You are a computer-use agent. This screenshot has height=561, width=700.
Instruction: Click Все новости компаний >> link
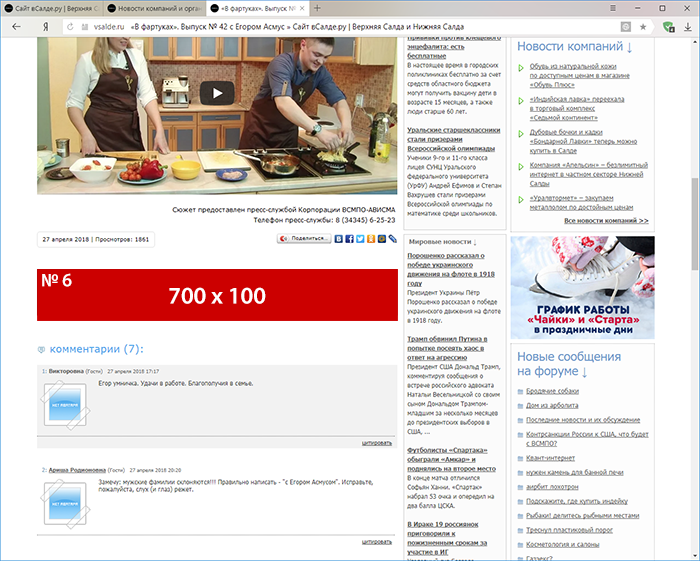coord(606,220)
